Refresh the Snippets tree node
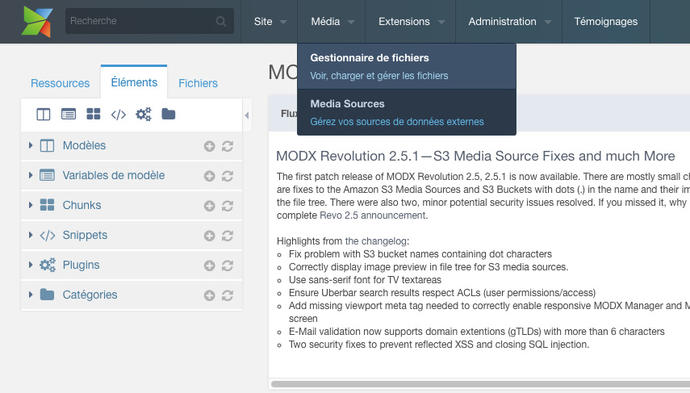 228,235
